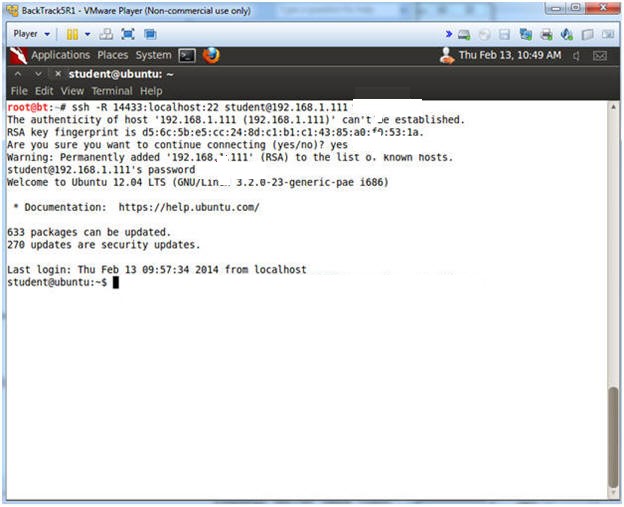624x507 pixels.
Task: Click the mail envelope icon in panel
Action: pos(600,55)
